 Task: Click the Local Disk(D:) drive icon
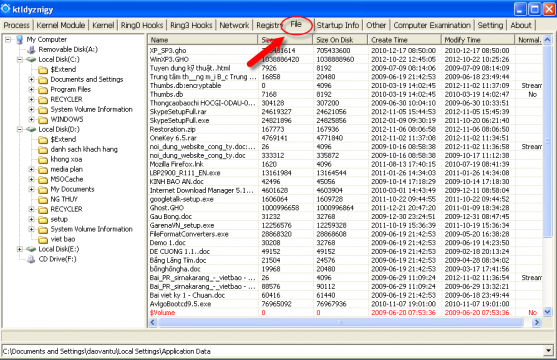(32, 129)
